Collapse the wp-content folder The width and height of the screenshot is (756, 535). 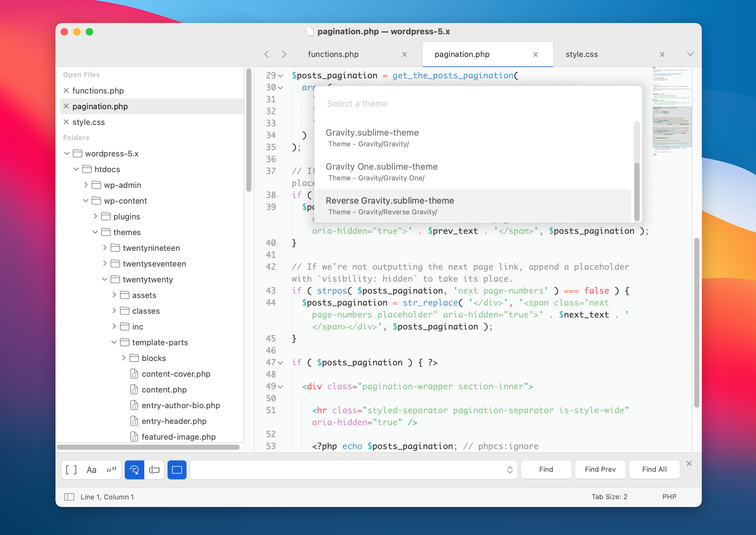coord(86,201)
